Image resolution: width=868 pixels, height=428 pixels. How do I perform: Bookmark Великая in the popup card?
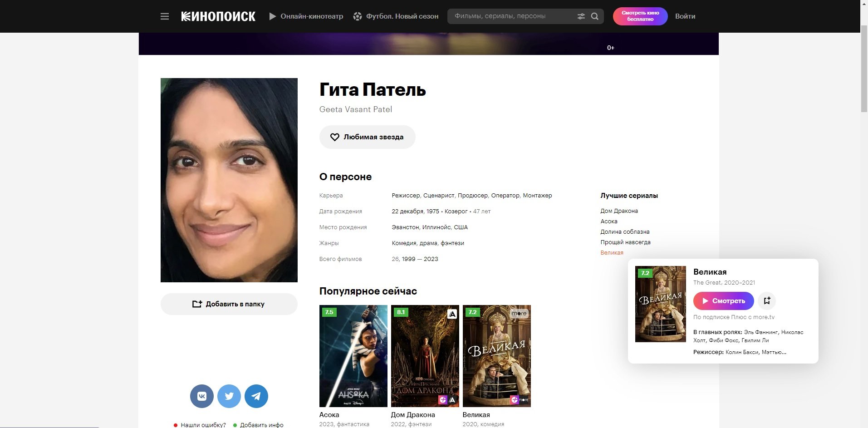(x=767, y=300)
